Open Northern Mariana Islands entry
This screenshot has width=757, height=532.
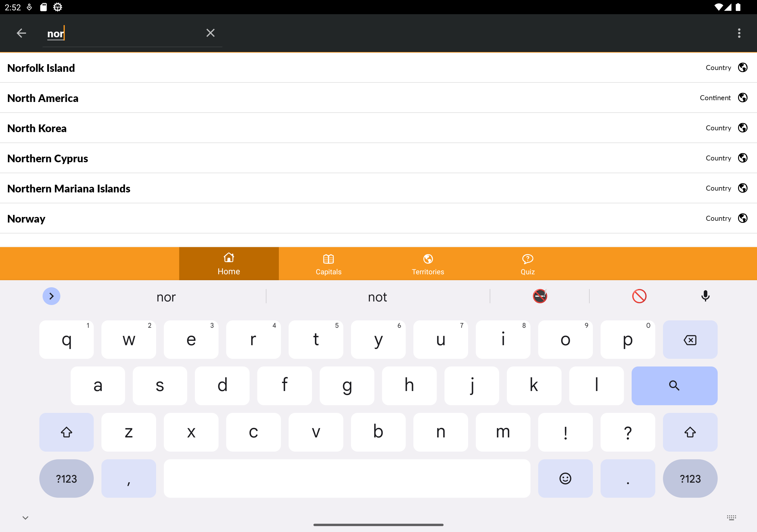[378, 188]
